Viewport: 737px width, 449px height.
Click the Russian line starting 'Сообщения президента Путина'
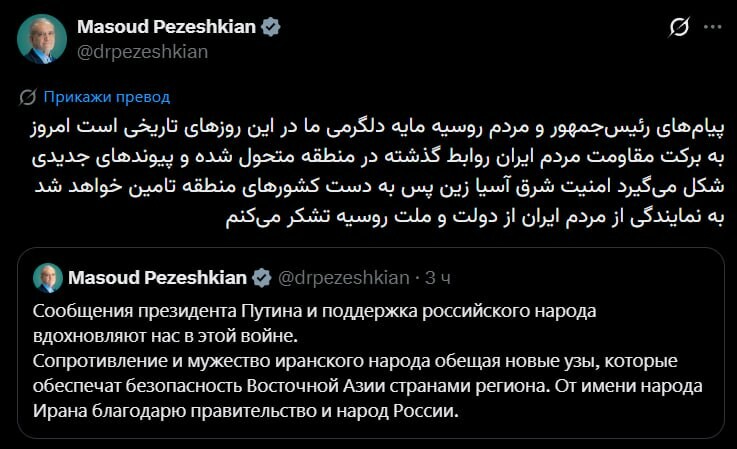tap(314, 310)
